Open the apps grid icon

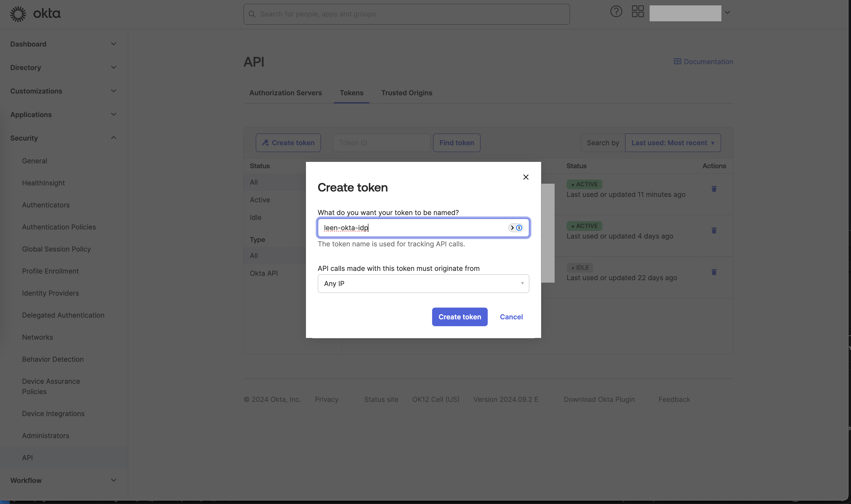click(x=637, y=12)
